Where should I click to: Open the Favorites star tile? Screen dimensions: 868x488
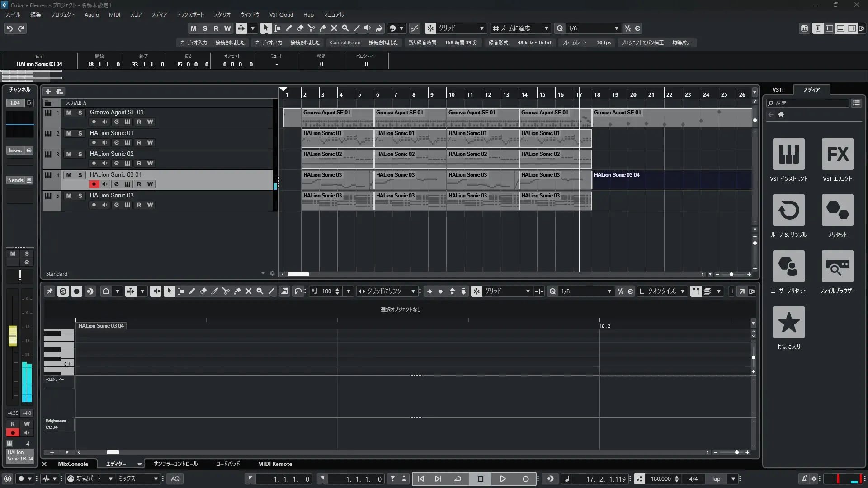click(788, 322)
